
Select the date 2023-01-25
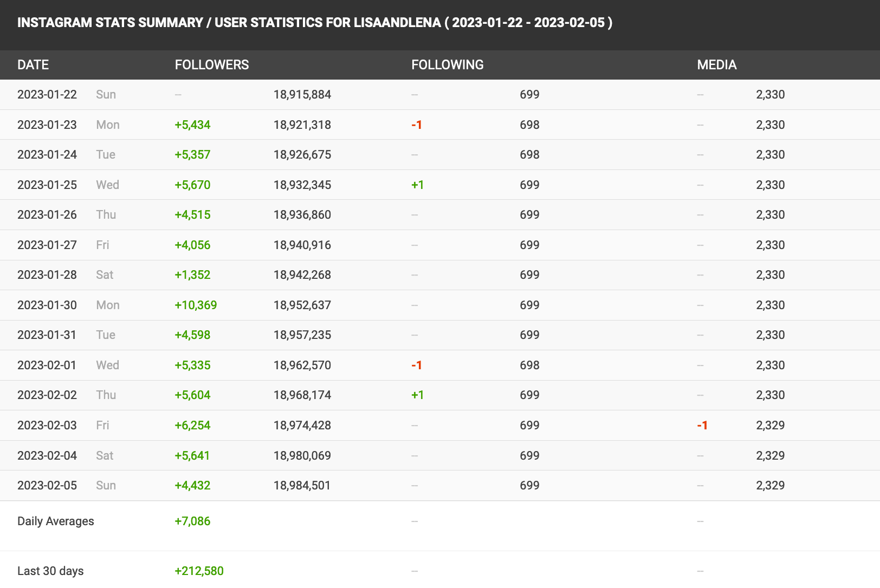click(47, 185)
